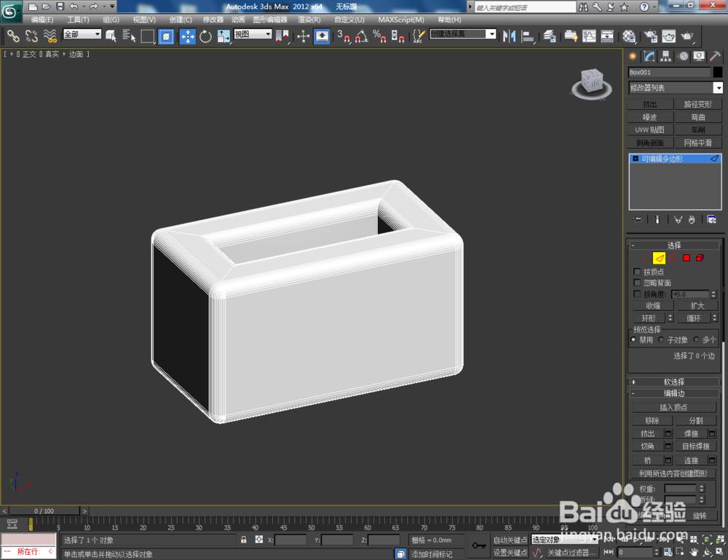Open the 选定对象 key filter dropdown
This screenshot has width=728, height=560.
click(564, 540)
